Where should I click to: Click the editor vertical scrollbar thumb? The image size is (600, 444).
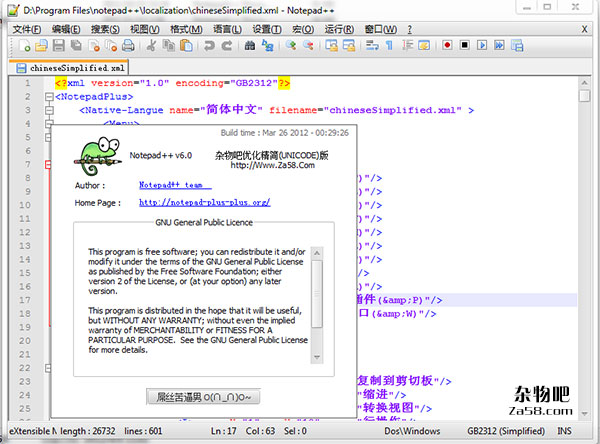click(x=584, y=96)
